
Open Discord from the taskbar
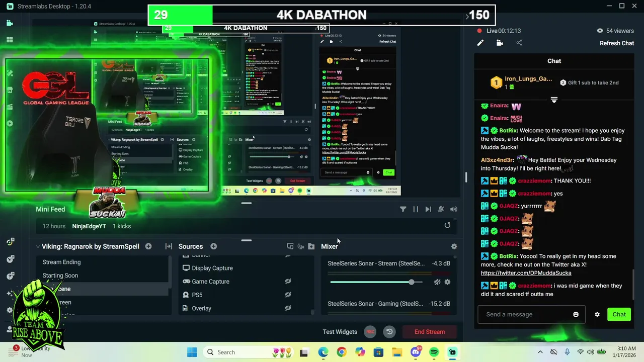coord(416,352)
